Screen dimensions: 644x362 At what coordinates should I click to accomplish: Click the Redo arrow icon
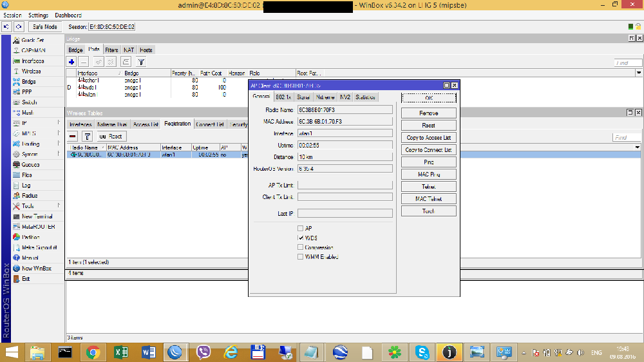(x=19, y=26)
